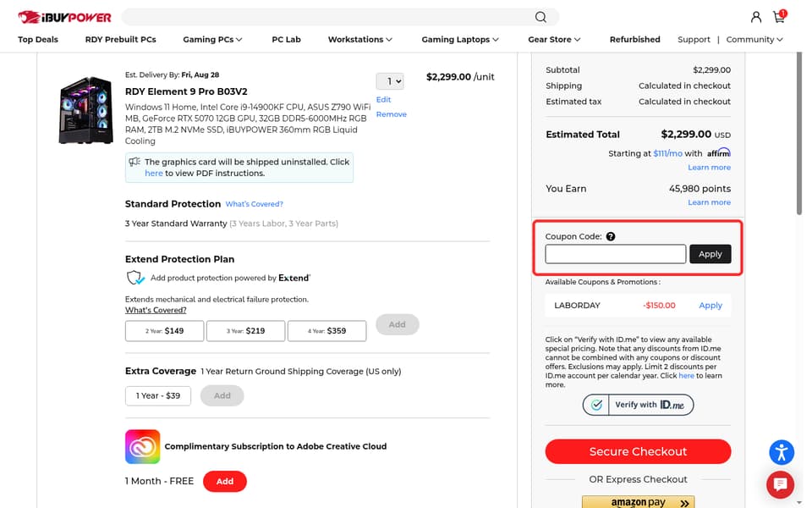Select the 4 Year $359 protection plan
The width and height of the screenshot is (812, 508).
coord(326,331)
